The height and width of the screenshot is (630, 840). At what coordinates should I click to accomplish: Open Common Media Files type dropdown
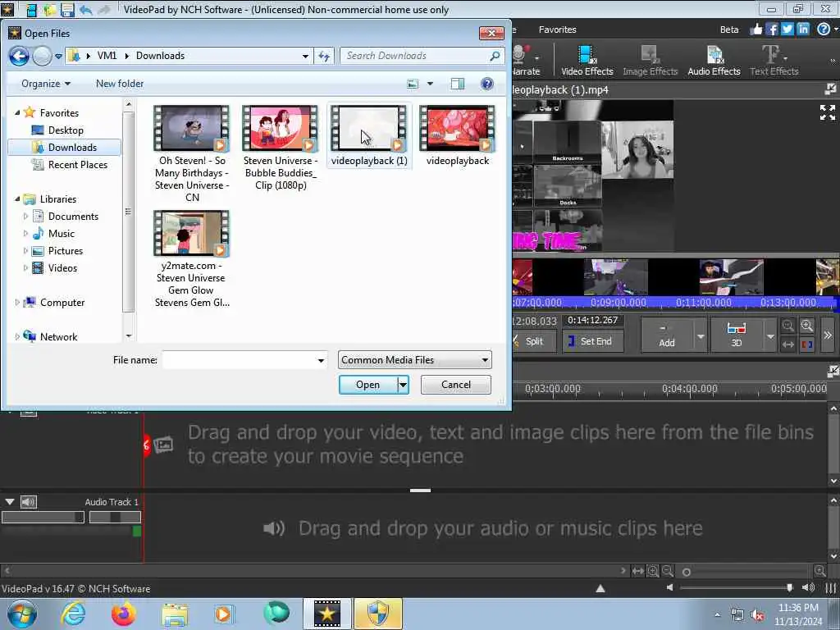pyautogui.click(x=414, y=360)
